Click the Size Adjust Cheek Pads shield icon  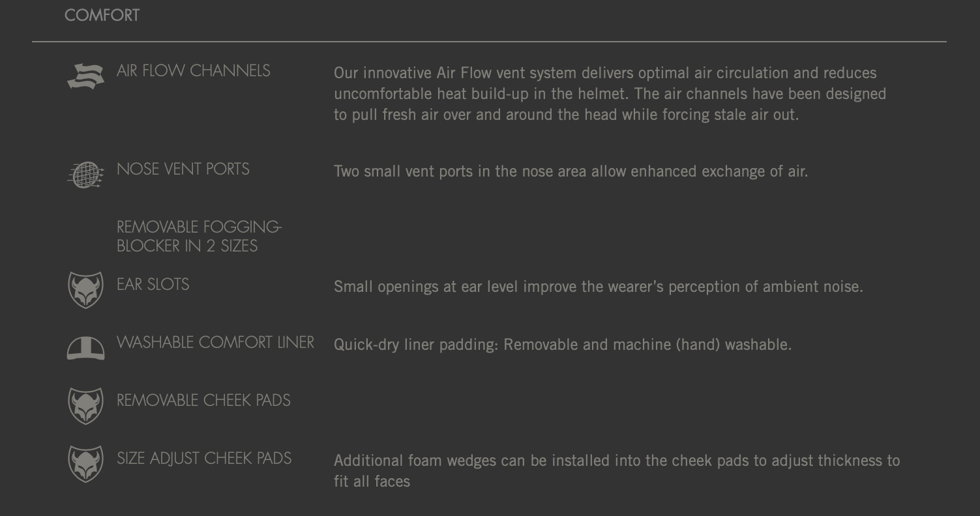[x=85, y=464]
